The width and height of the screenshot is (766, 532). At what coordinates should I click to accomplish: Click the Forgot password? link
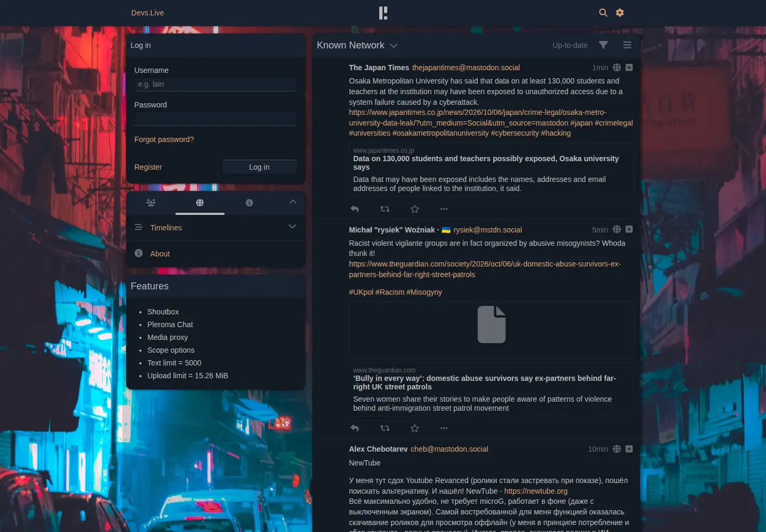(164, 139)
